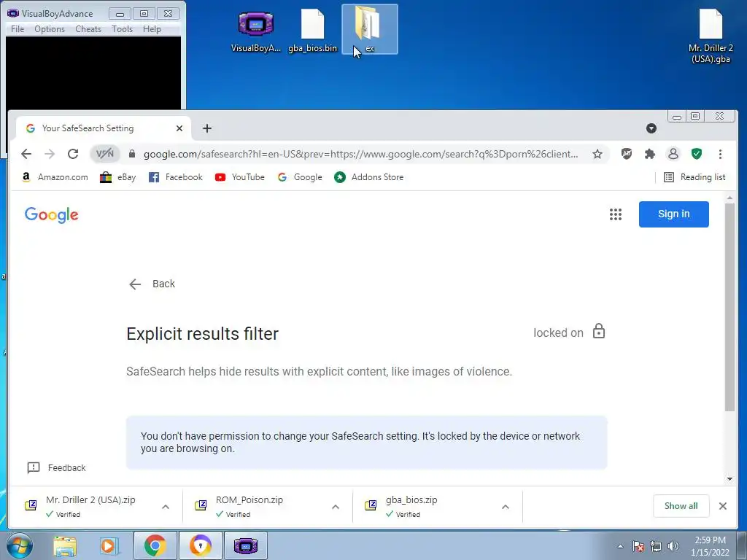Open the volume speaker tray icon
Image resolution: width=747 pixels, height=560 pixels.
[x=673, y=546]
